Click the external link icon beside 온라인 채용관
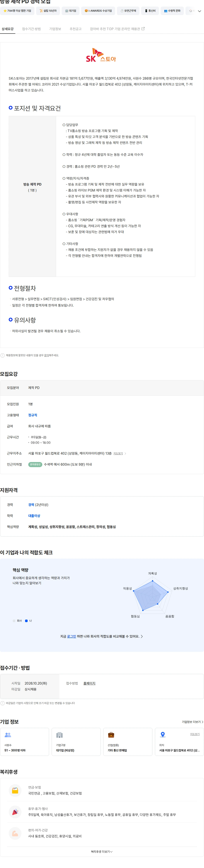The image size is (204, 868). [x=143, y=29]
